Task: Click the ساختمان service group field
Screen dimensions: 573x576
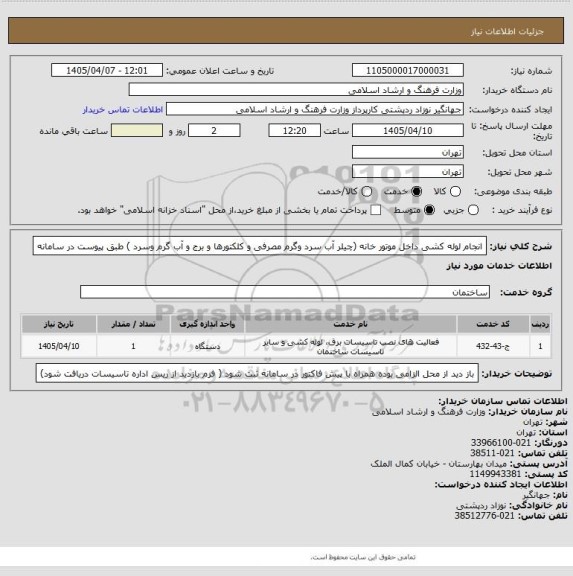Action: point(285,292)
